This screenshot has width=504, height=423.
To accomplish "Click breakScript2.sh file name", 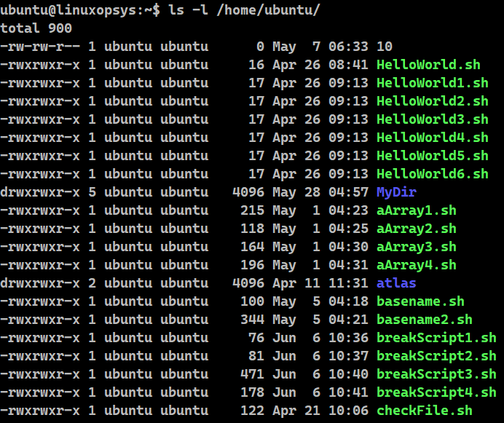I will (436, 356).
